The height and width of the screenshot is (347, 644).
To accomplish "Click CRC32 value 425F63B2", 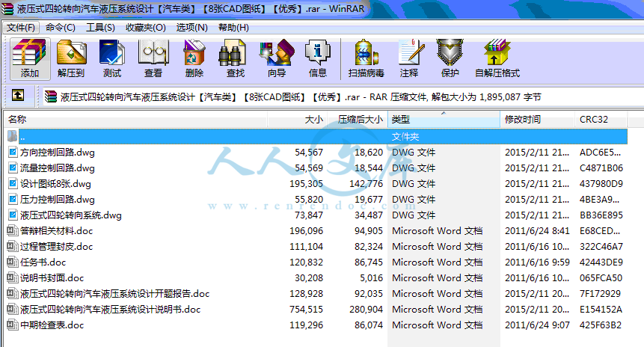I will coord(601,325).
